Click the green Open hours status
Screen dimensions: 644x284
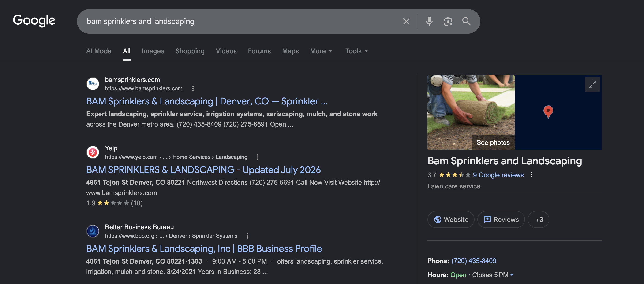458,275
